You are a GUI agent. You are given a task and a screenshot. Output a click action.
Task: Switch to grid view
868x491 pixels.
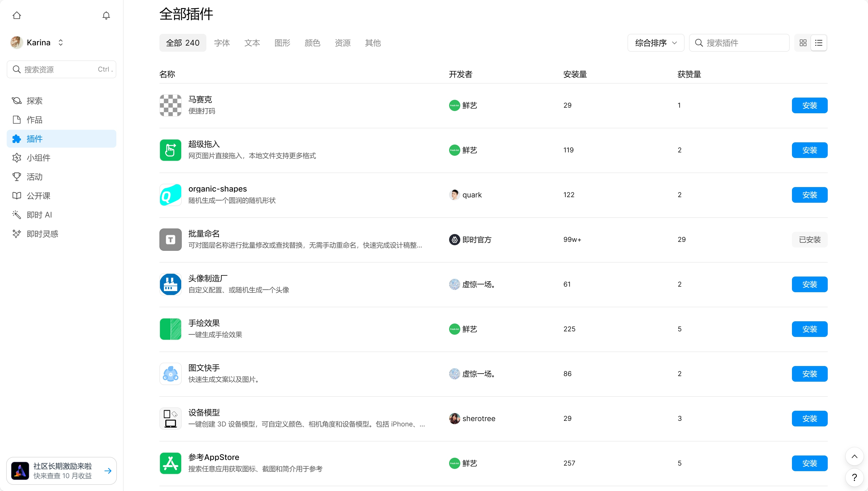click(x=803, y=43)
